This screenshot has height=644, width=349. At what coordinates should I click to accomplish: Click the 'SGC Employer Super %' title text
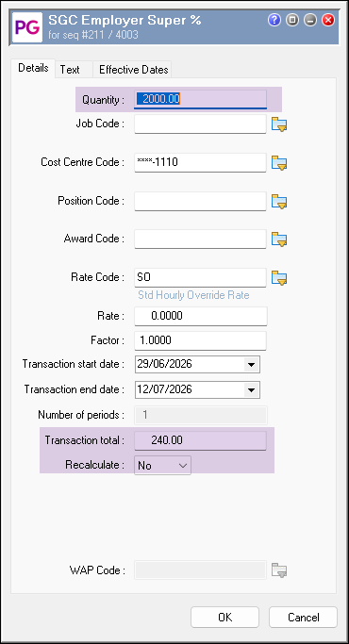pyautogui.click(x=125, y=20)
